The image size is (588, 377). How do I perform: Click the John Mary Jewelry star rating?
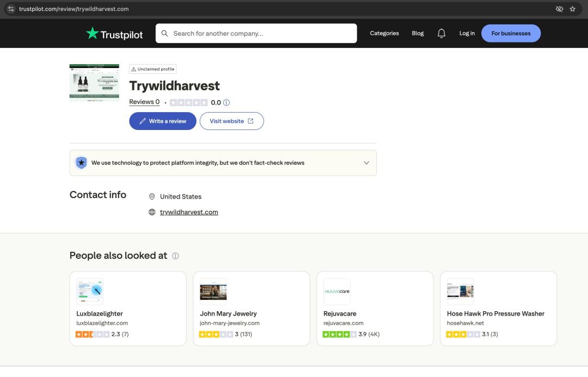point(216,334)
